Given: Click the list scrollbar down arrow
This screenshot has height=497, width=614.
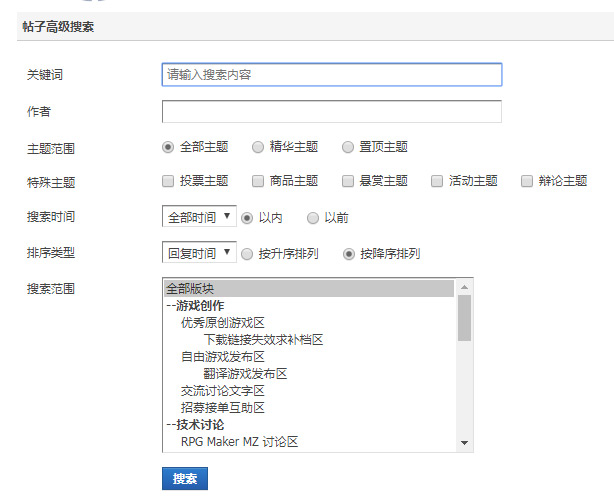Looking at the screenshot, I should coord(464,443).
